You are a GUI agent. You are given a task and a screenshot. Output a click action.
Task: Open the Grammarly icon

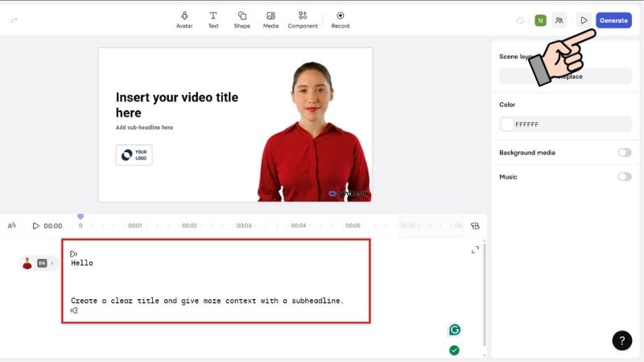click(x=454, y=330)
